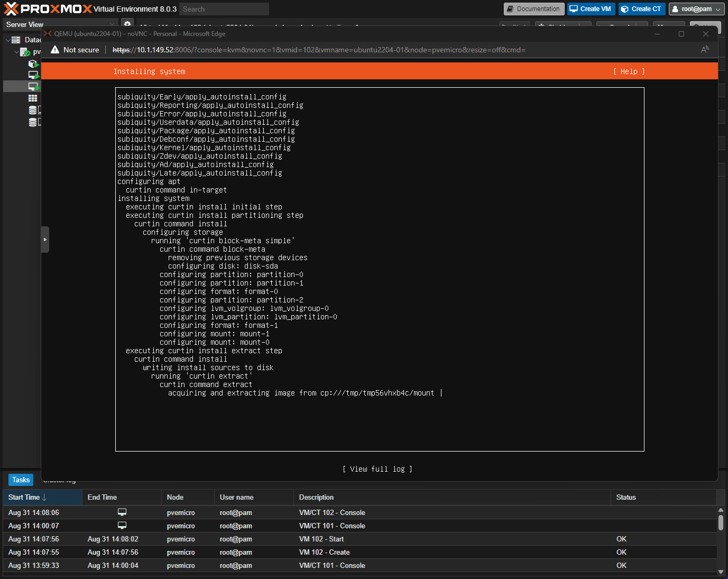Click the read aloud icon in address bar

tap(704, 50)
